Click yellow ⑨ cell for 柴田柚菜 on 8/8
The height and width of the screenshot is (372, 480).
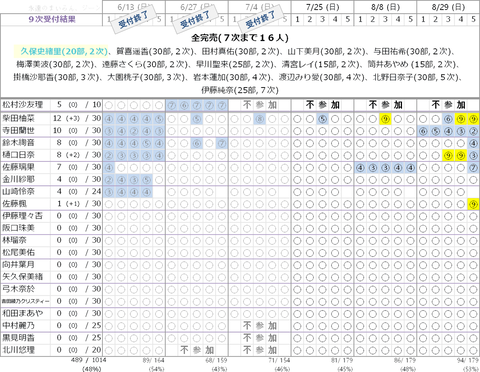[x=385, y=119]
